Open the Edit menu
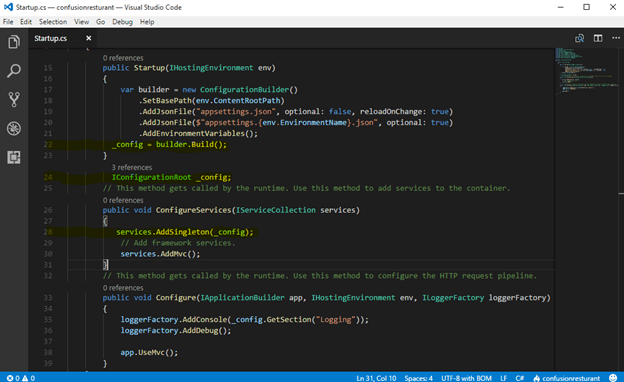 pos(26,22)
